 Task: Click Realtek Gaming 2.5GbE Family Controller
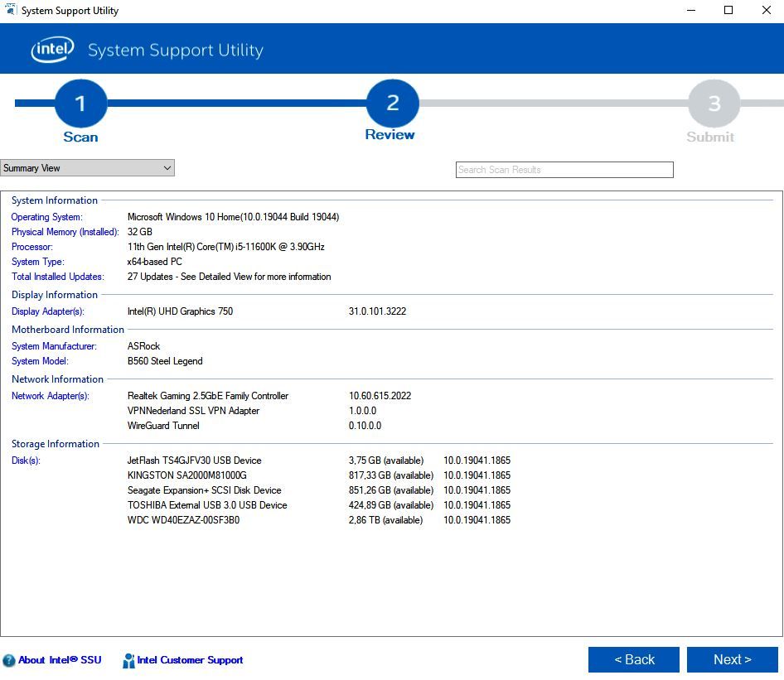click(208, 396)
